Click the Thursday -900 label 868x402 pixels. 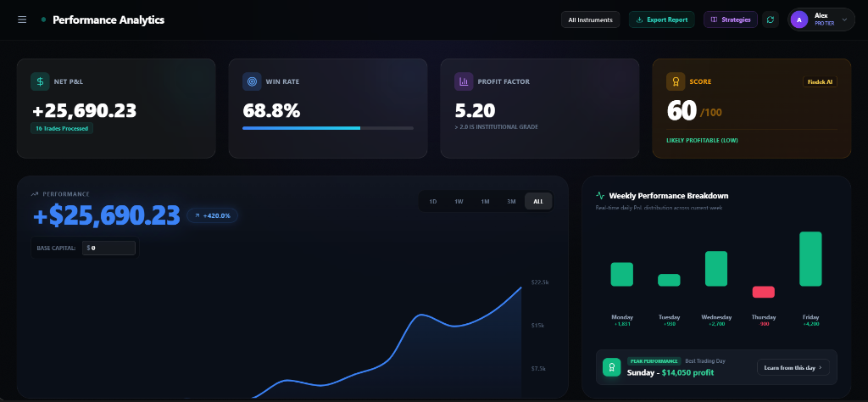(764, 323)
